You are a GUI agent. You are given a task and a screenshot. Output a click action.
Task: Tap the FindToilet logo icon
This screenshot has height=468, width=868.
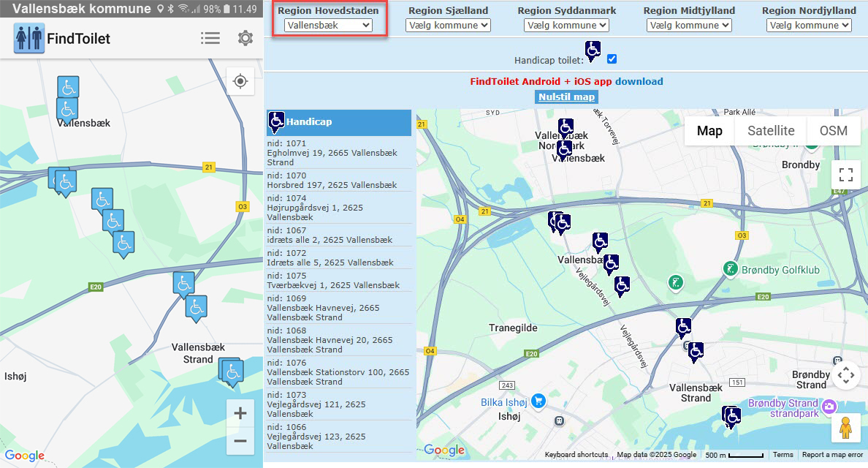tap(28, 39)
